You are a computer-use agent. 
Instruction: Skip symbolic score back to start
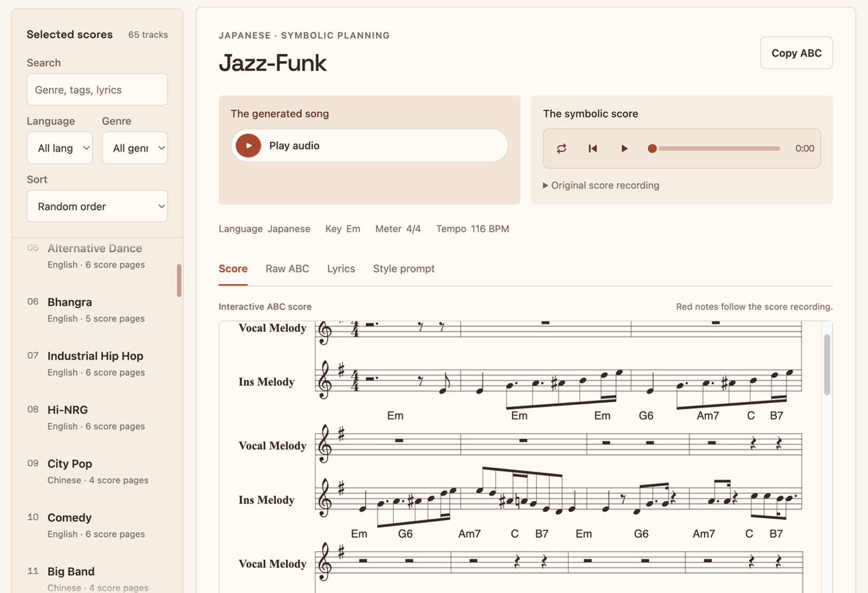click(593, 149)
